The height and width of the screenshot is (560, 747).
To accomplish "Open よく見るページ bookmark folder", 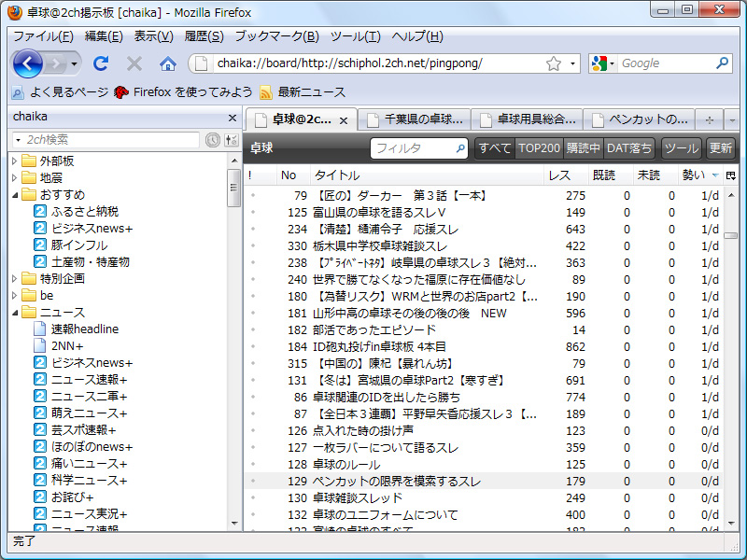I will tap(60, 91).
